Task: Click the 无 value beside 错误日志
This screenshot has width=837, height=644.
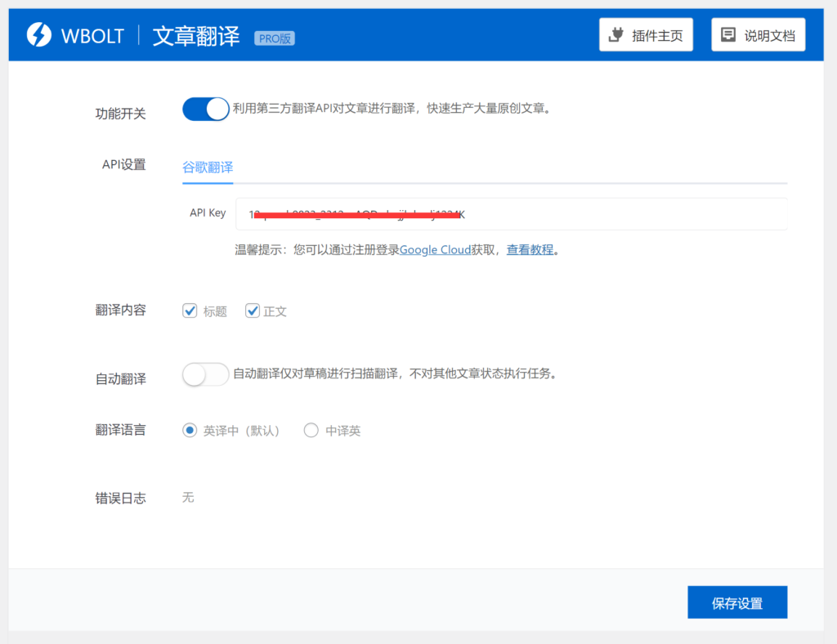Action: click(x=188, y=497)
